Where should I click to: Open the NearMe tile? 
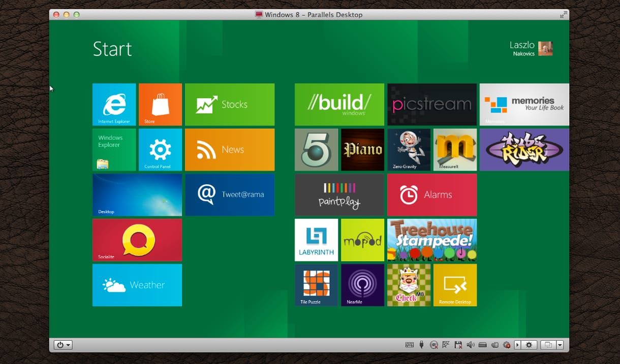tap(362, 285)
